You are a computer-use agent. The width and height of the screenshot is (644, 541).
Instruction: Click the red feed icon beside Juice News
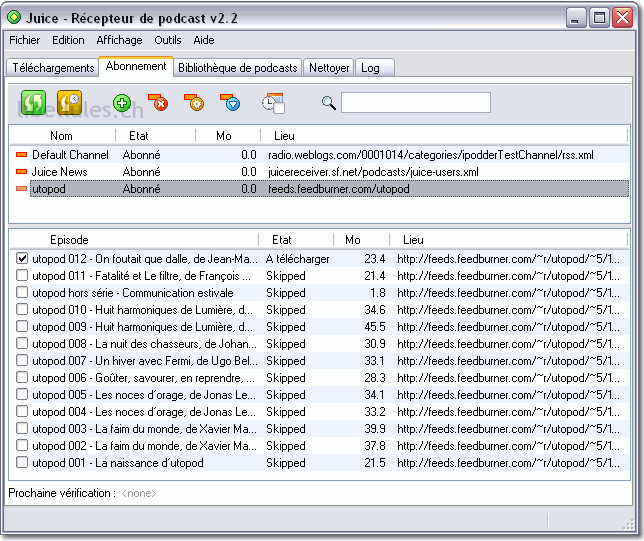[21, 172]
